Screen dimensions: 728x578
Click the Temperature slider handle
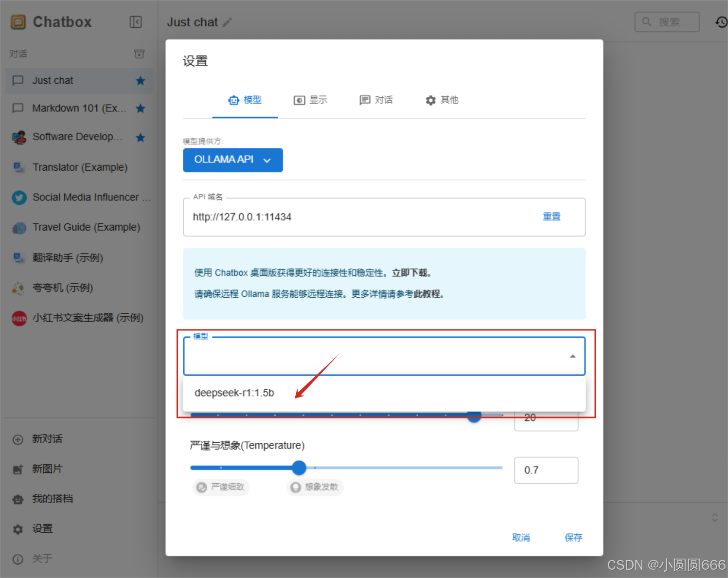(299, 468)
